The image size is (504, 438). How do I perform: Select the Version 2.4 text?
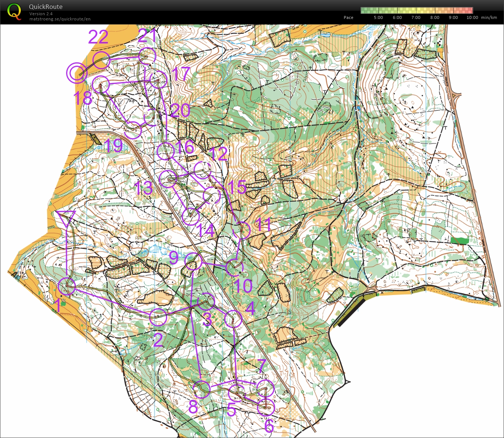(41, 14)
